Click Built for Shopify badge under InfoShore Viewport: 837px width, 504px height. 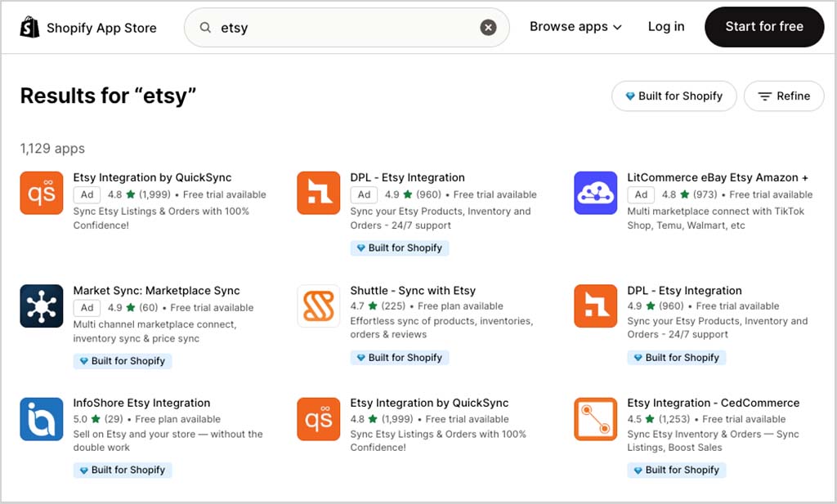(123, 471)
